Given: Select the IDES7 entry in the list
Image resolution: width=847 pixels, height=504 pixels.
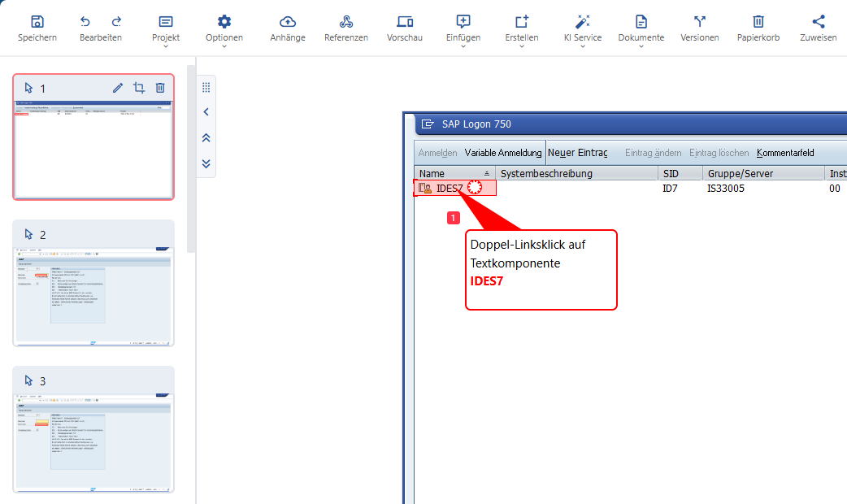Looking at the screenshot, I should [450, 189].
